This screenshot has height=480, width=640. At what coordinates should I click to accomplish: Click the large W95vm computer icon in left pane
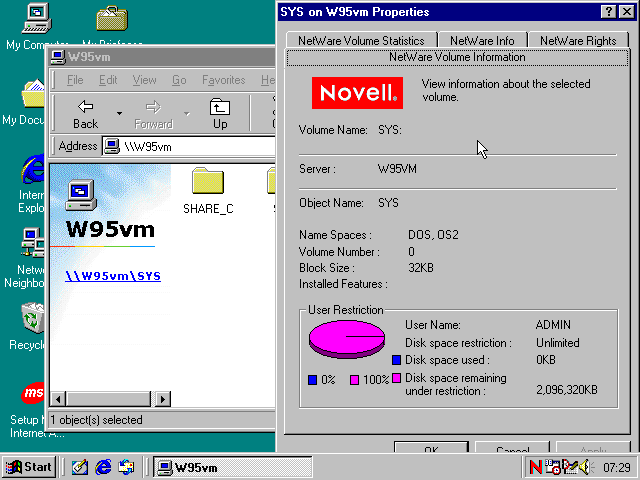point(81,195)
